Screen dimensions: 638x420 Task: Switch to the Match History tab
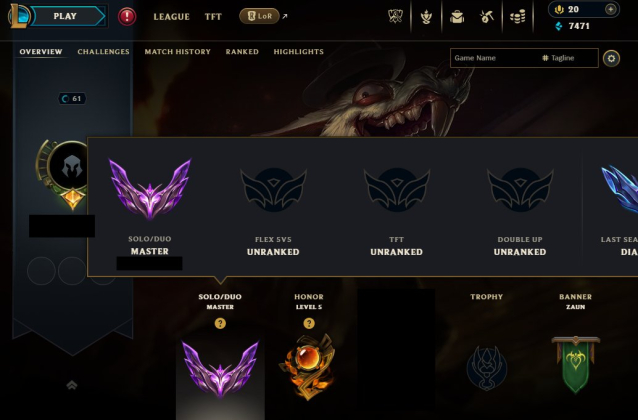(x=177, y=52)
